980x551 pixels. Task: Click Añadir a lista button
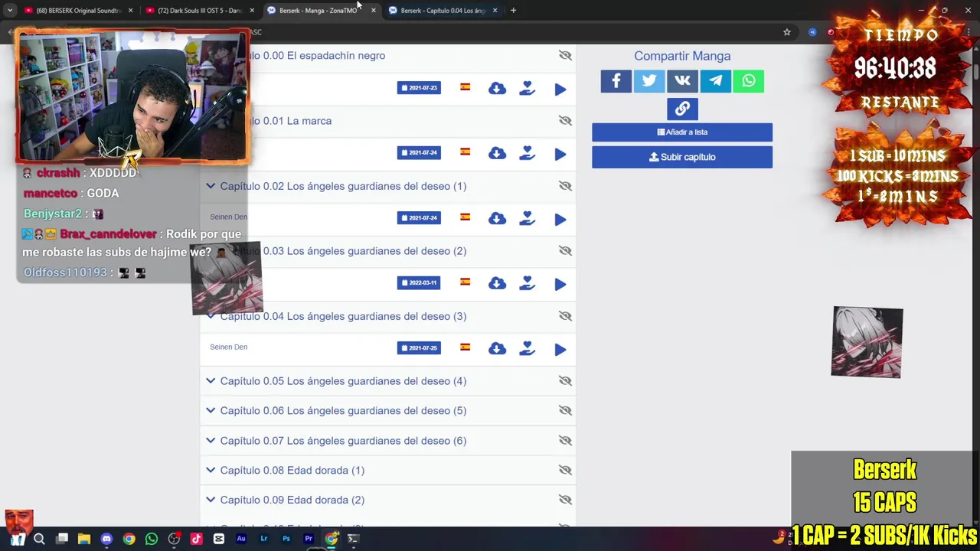(x=682, y=132)
